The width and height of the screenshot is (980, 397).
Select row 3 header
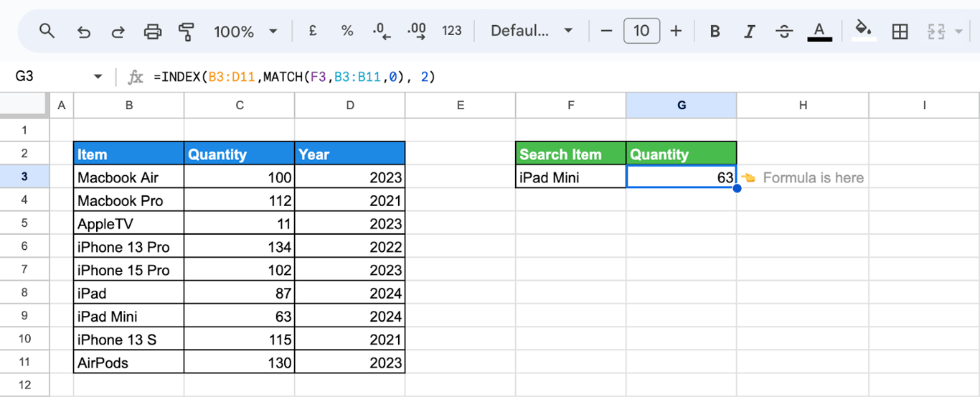(24, 177)
